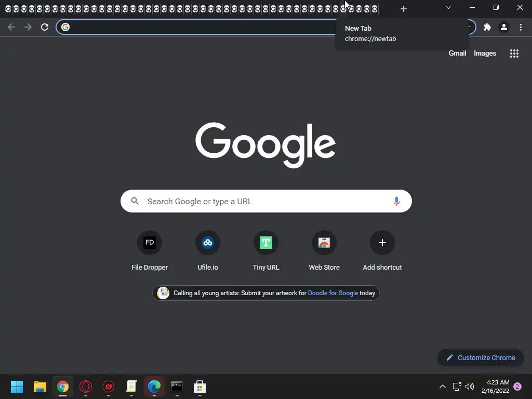Open the Web Store shortcut
The width and height of the screenshot is (532, 399).
coord(324,250)
